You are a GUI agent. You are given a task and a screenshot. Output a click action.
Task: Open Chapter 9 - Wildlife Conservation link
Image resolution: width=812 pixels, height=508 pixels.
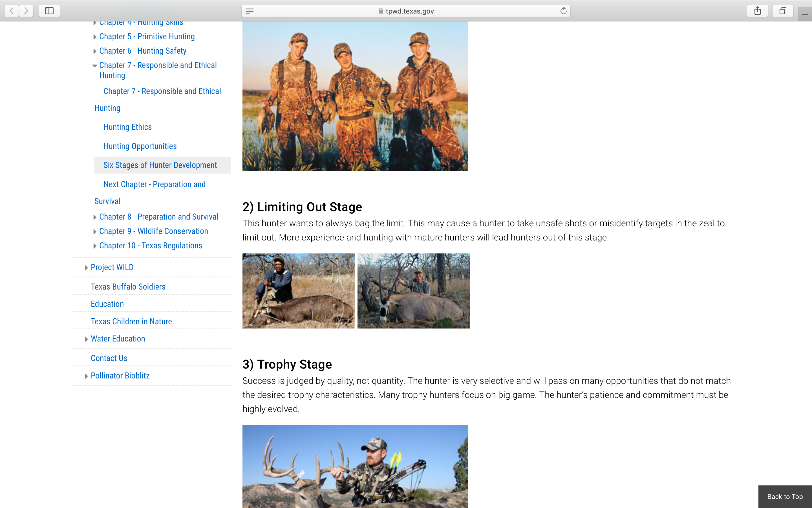pos(154,231)
